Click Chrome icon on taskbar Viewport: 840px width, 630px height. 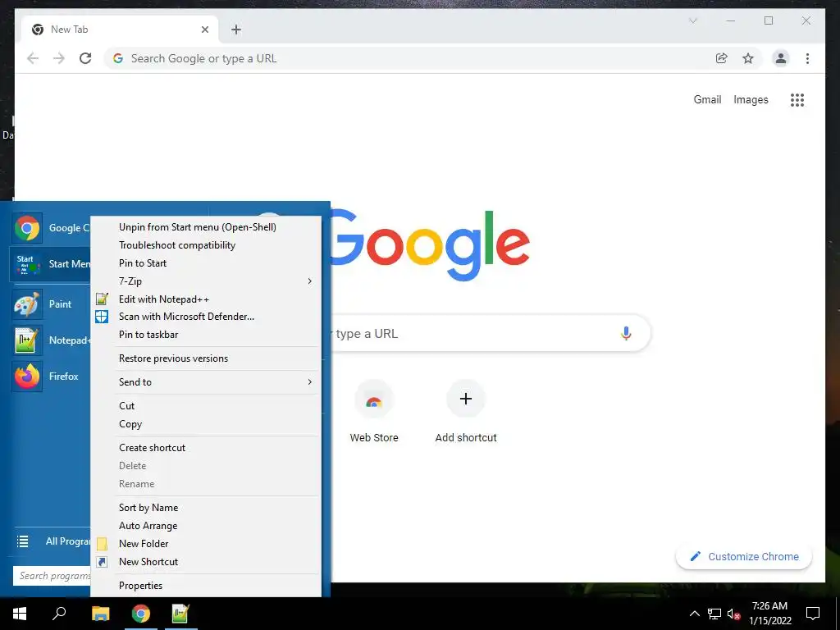141,614
